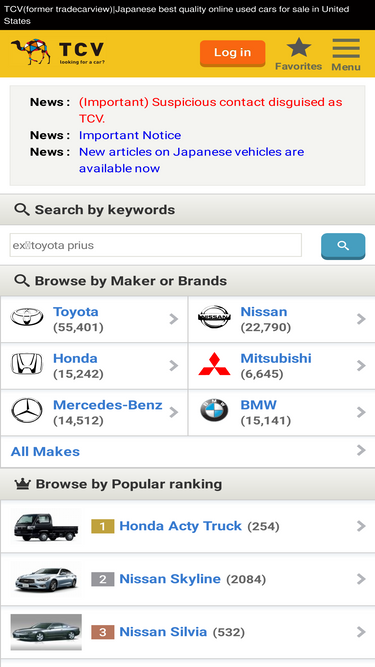Click the All Makes row chevron
The width and height of the screenshot is (375, 667).
pos(361,450)
